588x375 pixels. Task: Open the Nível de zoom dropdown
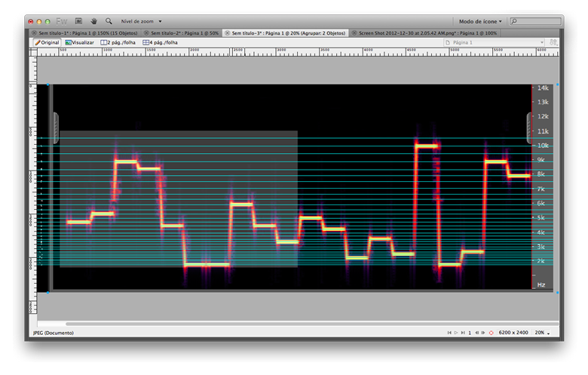141,21
